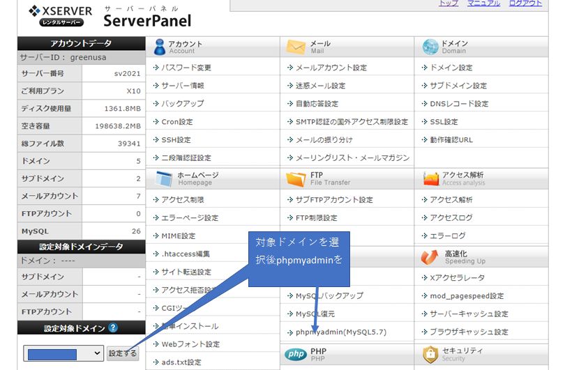Click the ログアウト link

pos(525,3)
